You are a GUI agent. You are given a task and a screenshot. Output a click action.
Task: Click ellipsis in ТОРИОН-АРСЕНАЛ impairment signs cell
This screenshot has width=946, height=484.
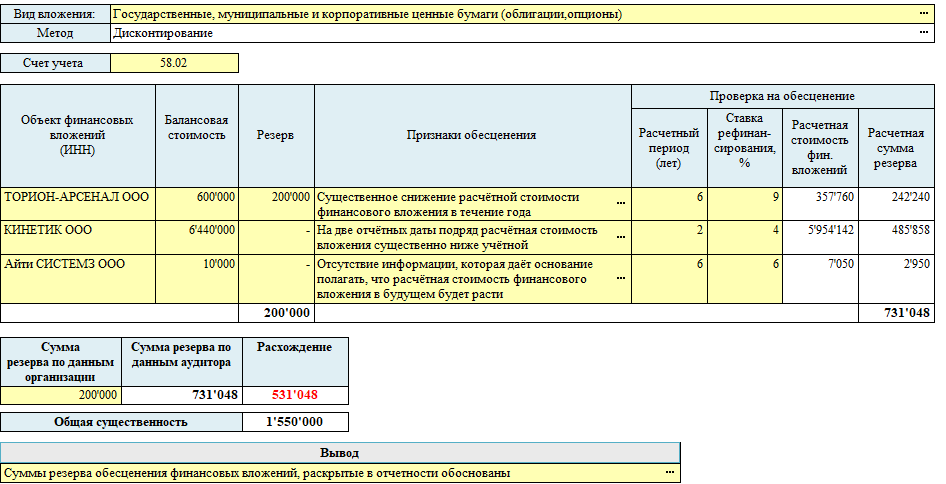click(620, 204)
